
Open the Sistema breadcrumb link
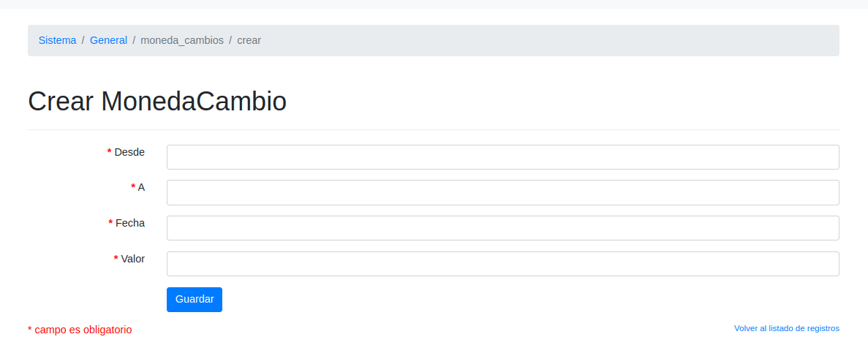(x=57, y=40)
